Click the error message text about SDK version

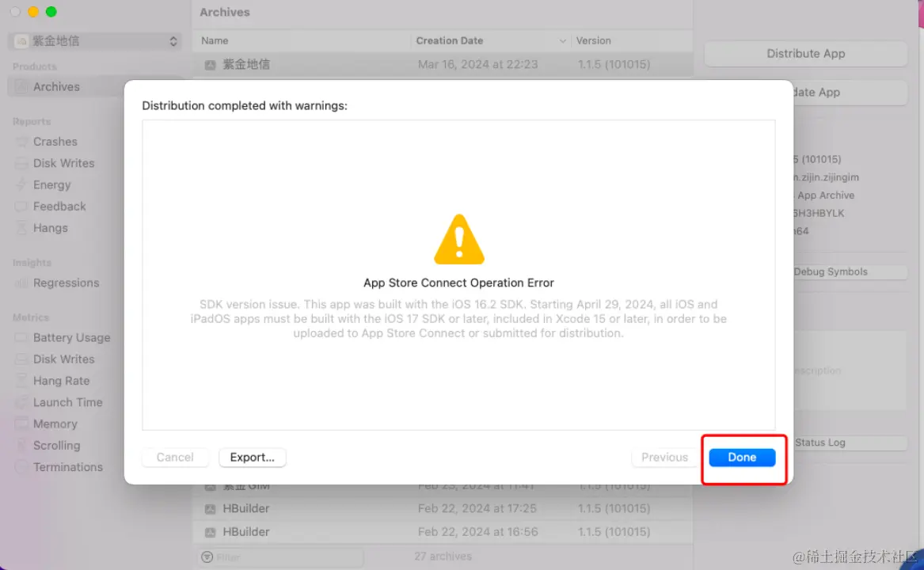458,319
